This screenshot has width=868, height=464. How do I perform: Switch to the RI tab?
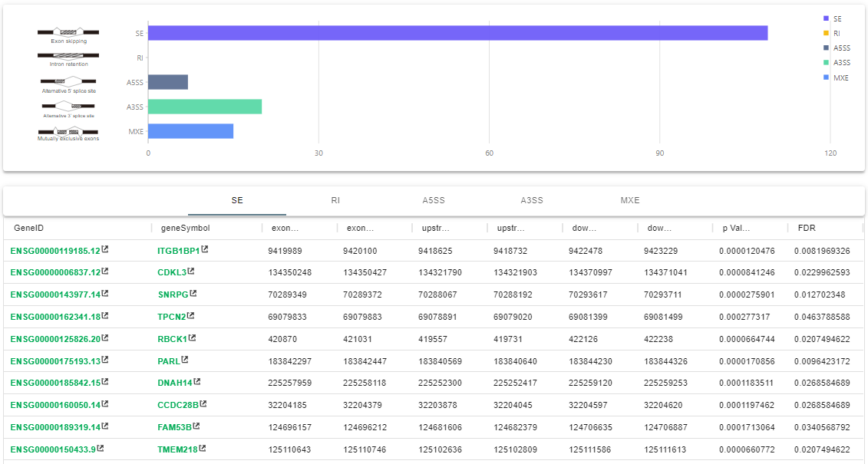pos(335,200)
